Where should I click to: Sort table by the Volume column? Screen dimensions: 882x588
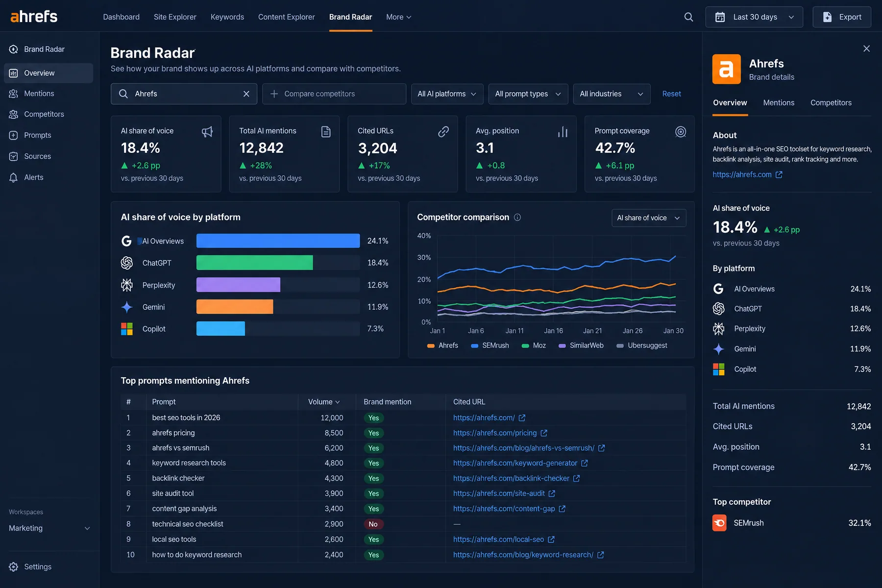click(324, 402)
